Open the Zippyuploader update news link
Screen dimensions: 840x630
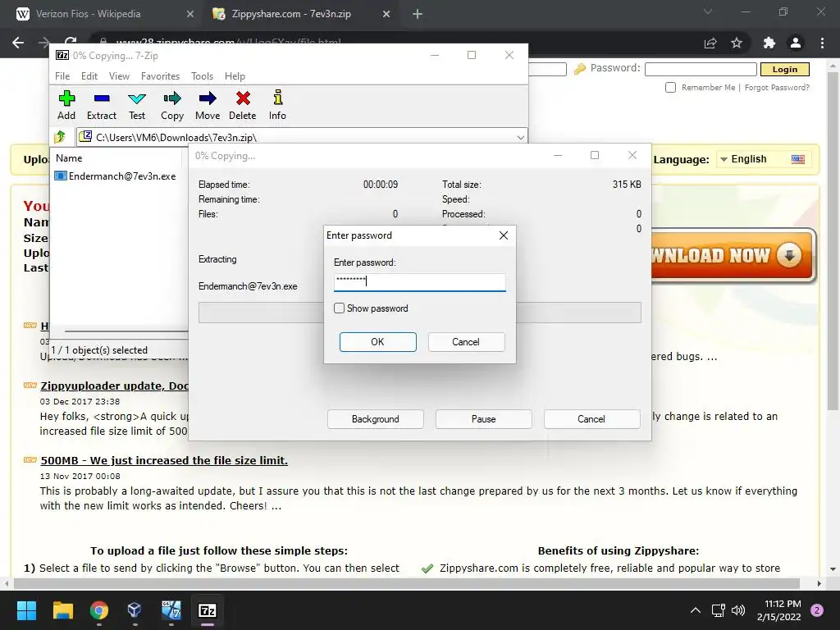coord(115,386)
